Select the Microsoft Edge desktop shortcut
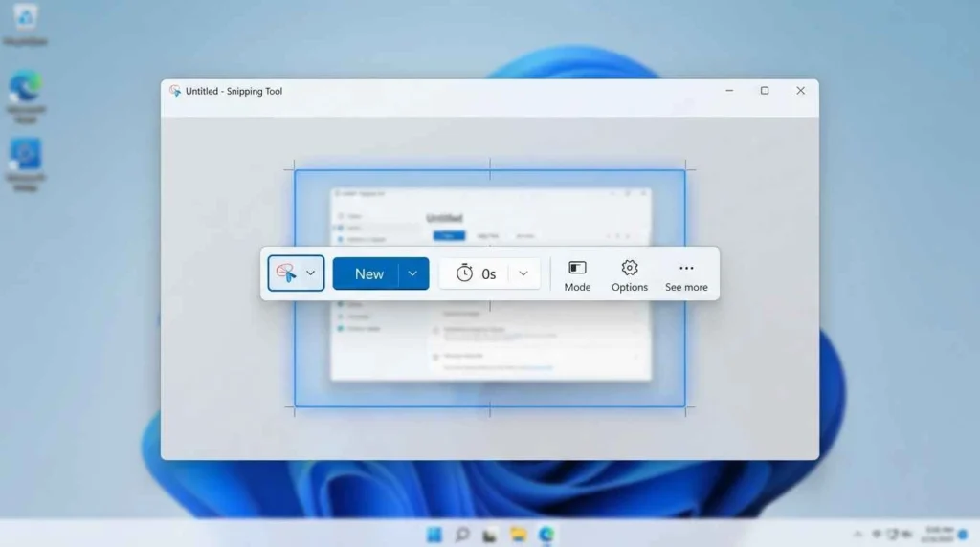This screenshot has height=547, width=980. pyautogui.click(x=26, y=96)
